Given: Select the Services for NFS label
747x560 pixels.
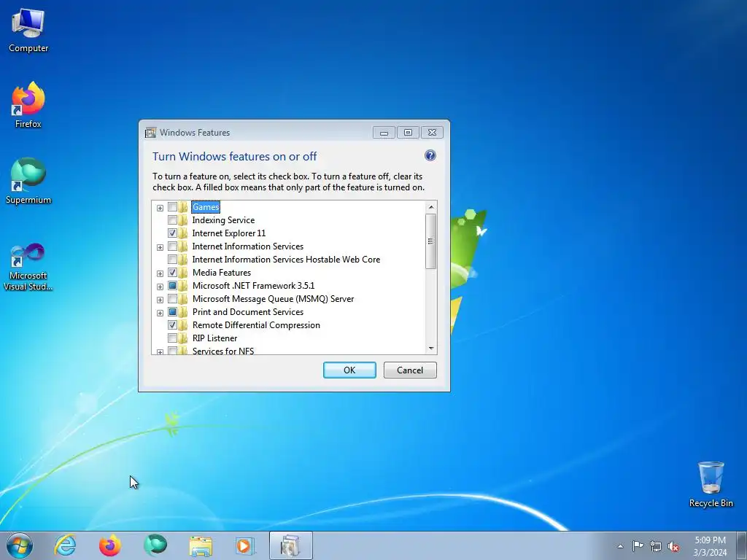Looking at the screenshot, I should [x=223, y=351].
